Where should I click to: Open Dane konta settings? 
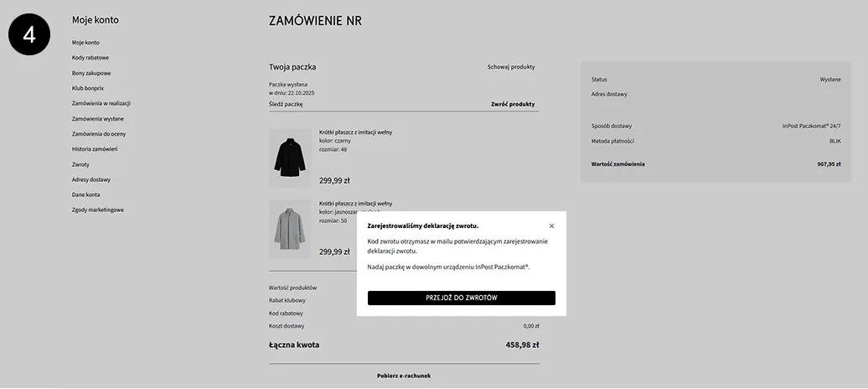[x=85, y=194]
